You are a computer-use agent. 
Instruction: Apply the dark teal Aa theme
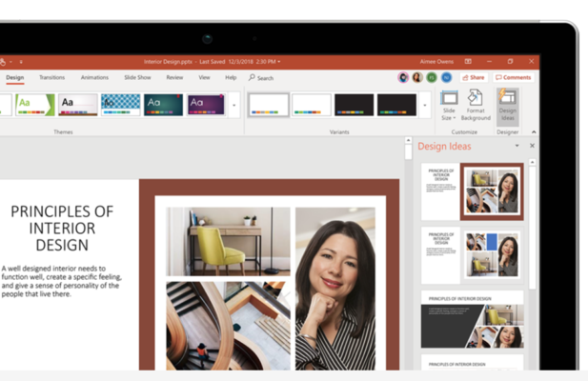pos(164,105)
